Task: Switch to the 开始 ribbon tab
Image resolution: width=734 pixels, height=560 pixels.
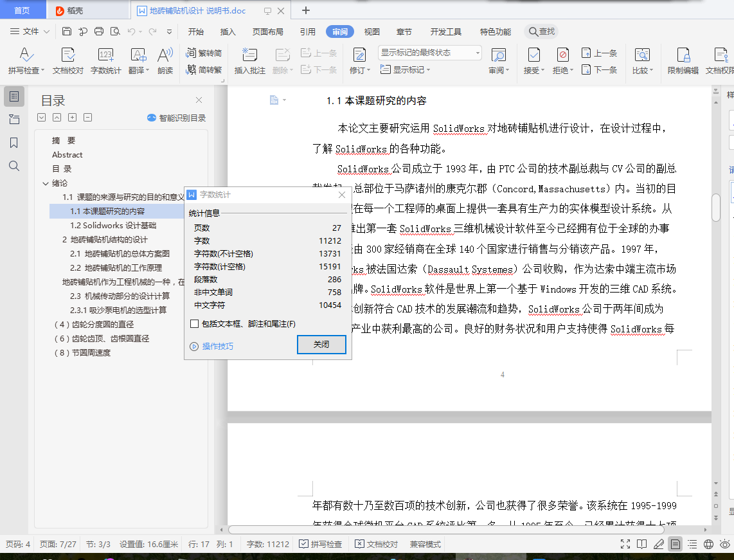Action: tap(195, 32)
